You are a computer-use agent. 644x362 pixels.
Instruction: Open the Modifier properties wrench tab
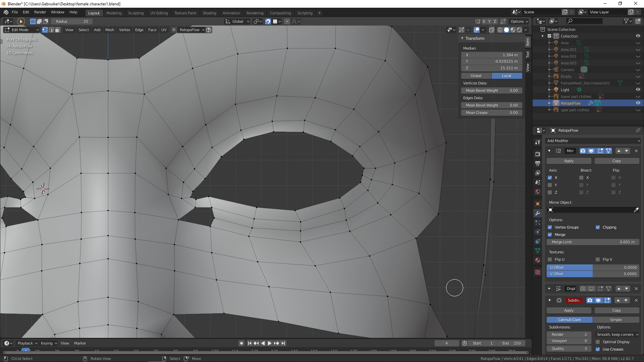point(538,213)
